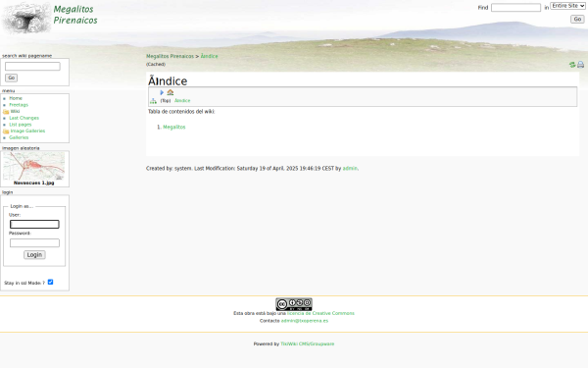
Task: Open Home in the side menu
Action: click(16, 98)
